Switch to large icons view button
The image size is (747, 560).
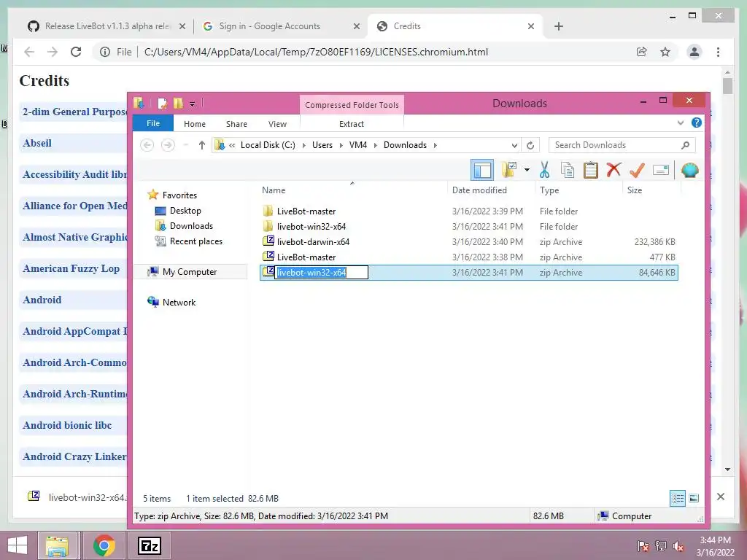pos(694,498)
